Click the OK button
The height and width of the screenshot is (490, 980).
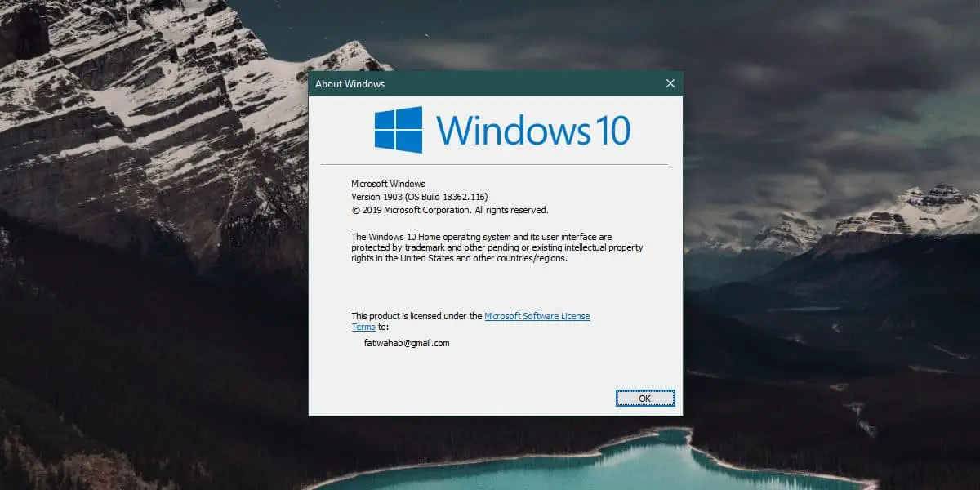[645, 399]
